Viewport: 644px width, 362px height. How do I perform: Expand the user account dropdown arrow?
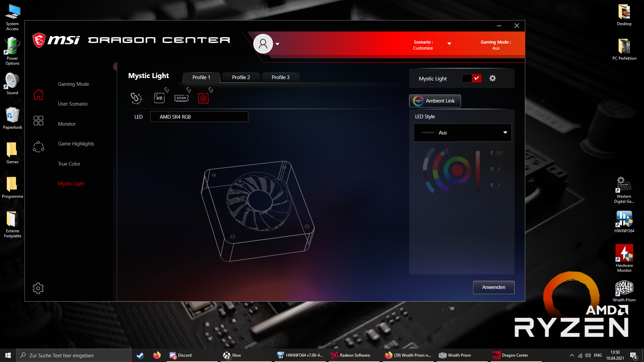click(277, 44)
